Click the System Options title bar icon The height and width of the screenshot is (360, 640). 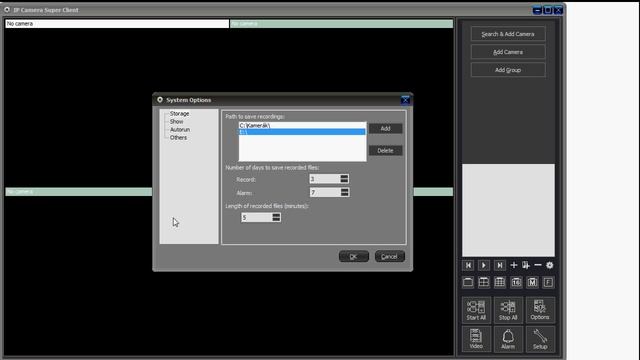pos(160,100)
